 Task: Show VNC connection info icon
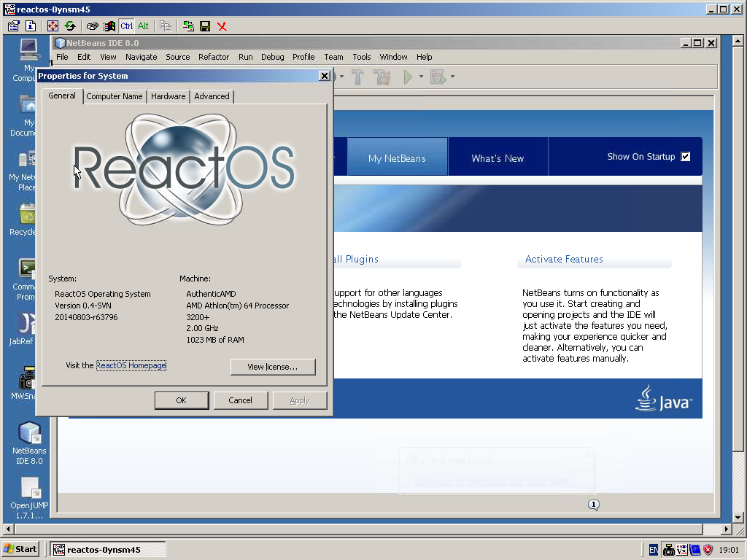[31, 26]
